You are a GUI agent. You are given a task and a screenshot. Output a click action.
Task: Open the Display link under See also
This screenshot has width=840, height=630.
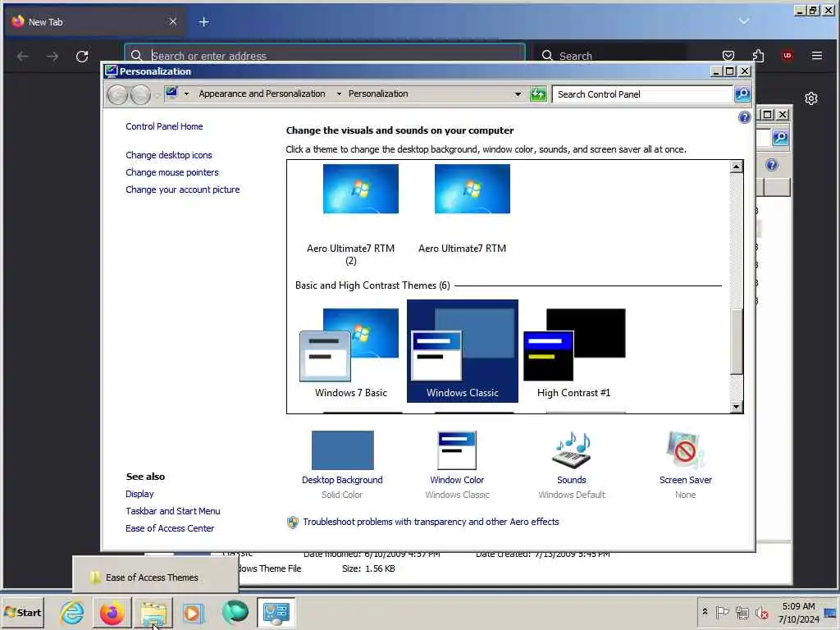[139, 494]
